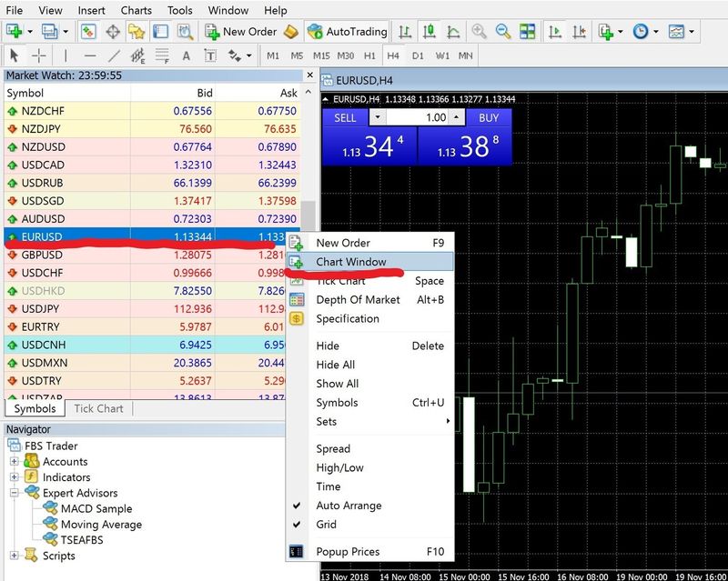Image resolution: width=728 pixels, height=581 pixels.
Task: Select the crosshair cursor tool
Action: pos(39,55)
